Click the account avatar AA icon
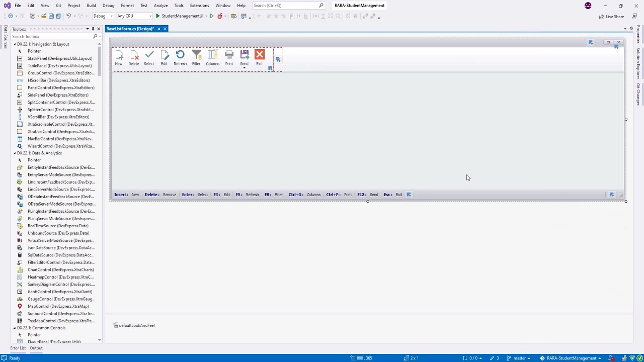 point(588,6)
